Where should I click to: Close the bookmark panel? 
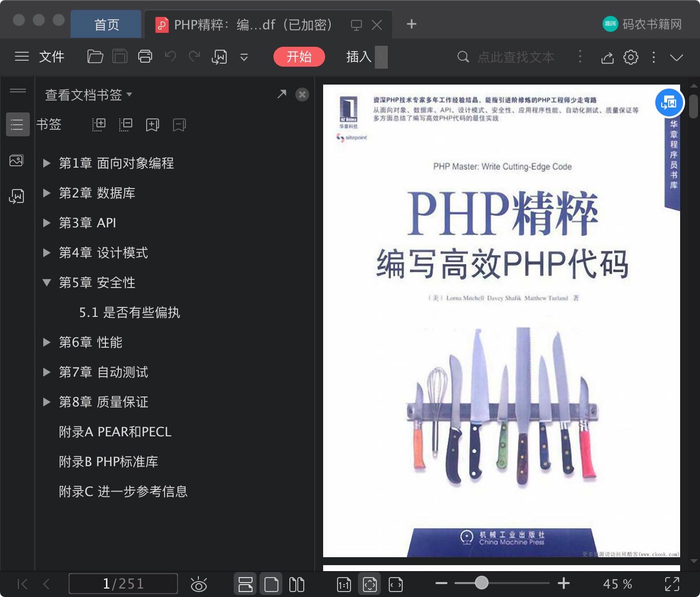(302, 95)
